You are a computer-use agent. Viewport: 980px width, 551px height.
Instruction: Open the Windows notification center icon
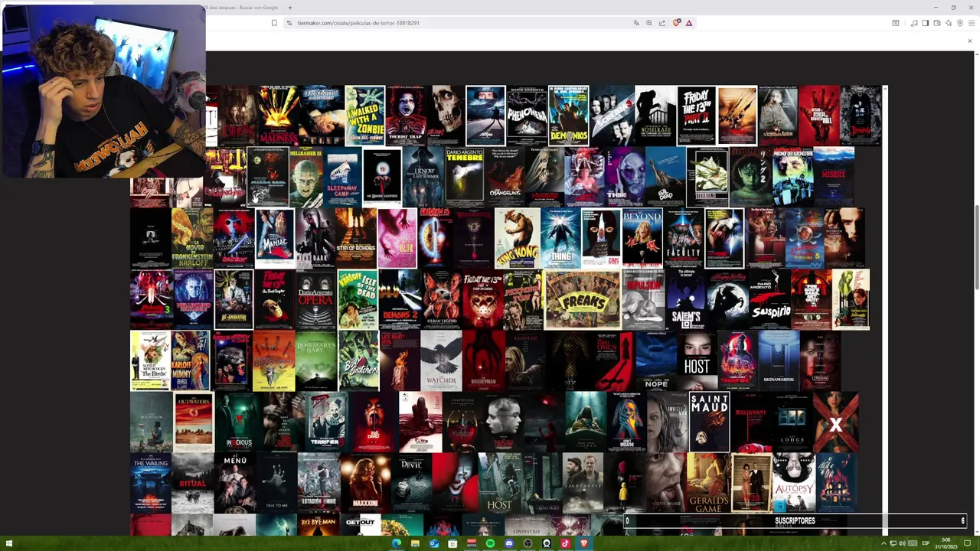pyautogui.click(x=968, y=543)
